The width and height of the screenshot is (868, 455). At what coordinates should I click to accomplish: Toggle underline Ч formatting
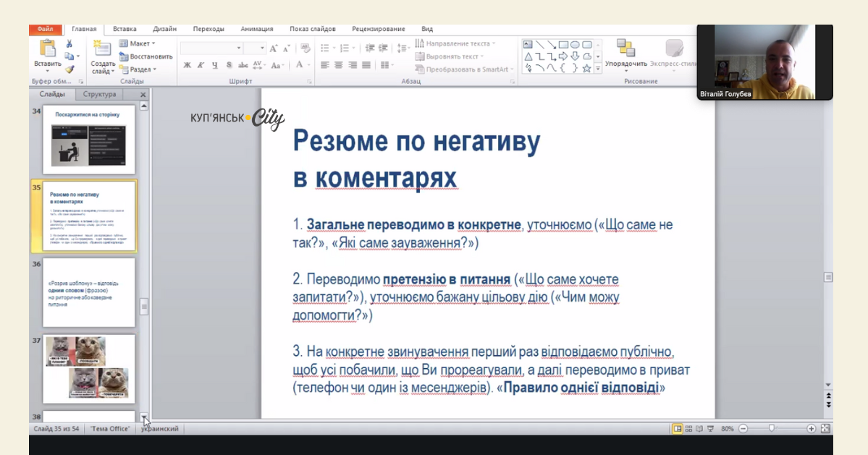tap(215, 65)
